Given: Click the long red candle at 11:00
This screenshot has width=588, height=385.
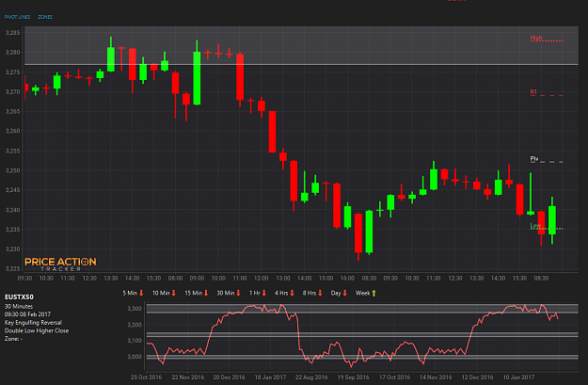Looking at the screenshot, I should (x=240, y=80).
